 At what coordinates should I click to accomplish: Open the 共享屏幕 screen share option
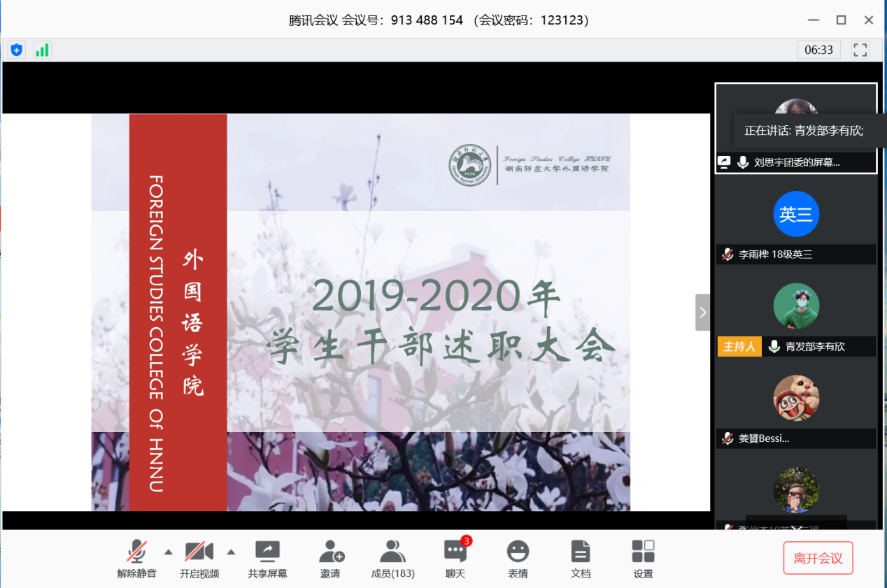point(267,559)
